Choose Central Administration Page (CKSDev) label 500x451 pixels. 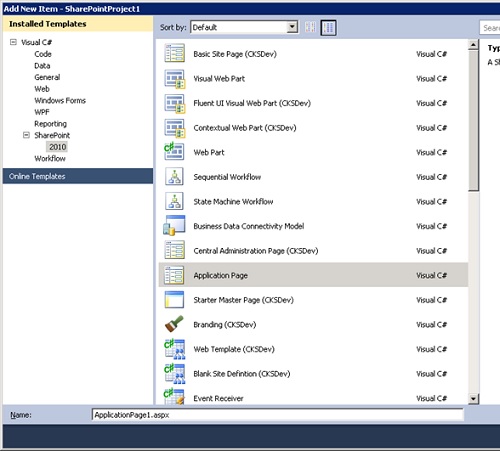pos(256,251)
